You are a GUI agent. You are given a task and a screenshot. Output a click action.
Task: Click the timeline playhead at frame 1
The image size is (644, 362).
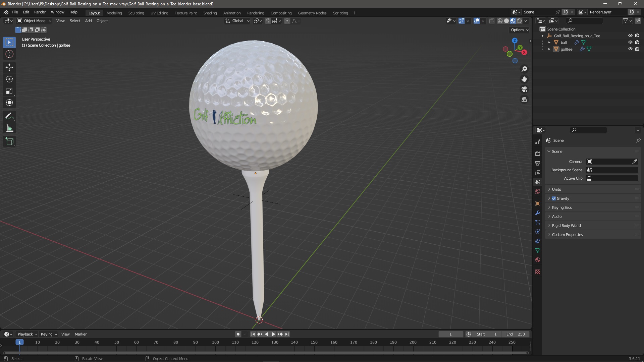(x=19, y=342)
